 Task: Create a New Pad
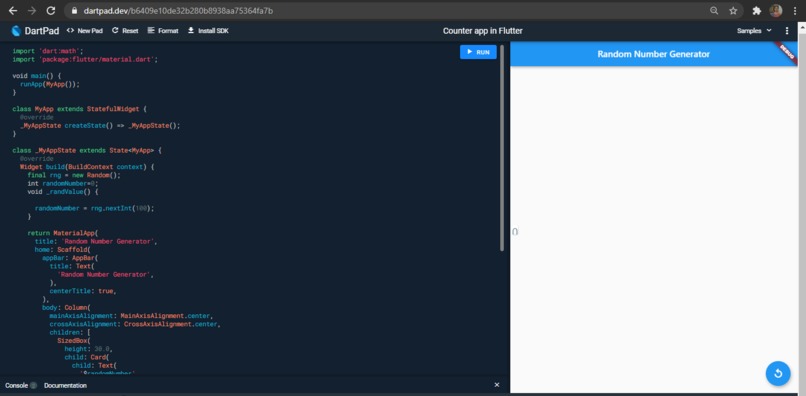click(85, 31)
